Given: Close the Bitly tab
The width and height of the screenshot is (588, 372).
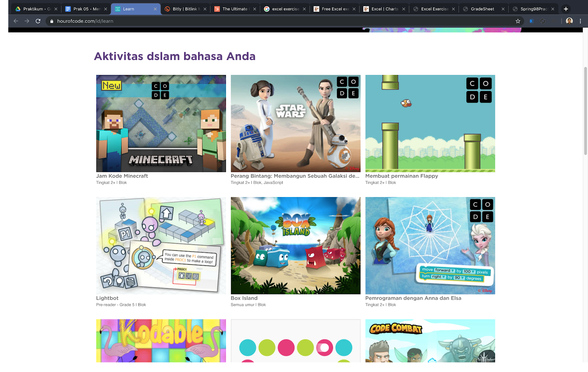Looking at the screenshot, I should click(x=205, y=9).
